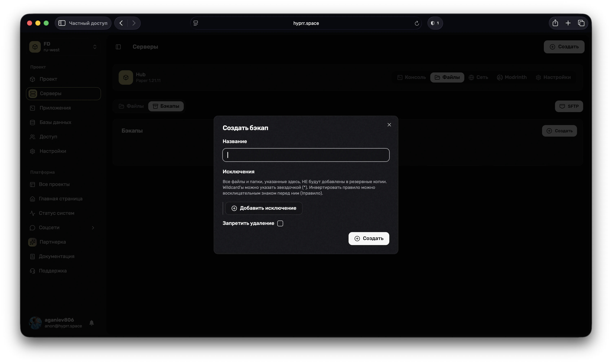Click the Safari share icon
Viewport: 612px width, 364px height.
coord(555,23)
